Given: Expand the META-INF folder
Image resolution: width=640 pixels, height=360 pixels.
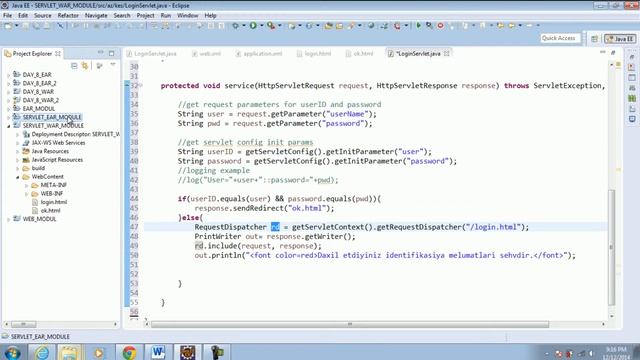Looking at the screenshot, I should pyautogui.click(x=27, y=185).
